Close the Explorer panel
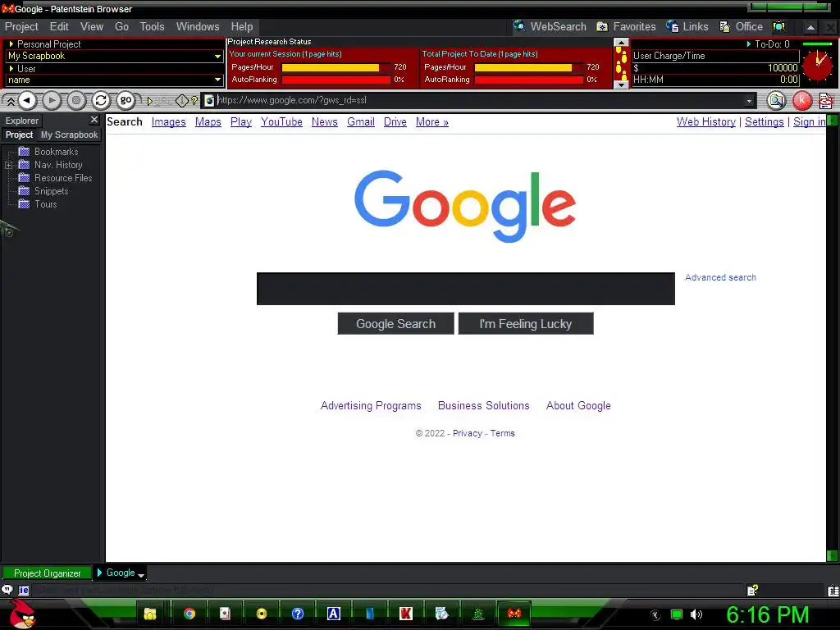 94,120
